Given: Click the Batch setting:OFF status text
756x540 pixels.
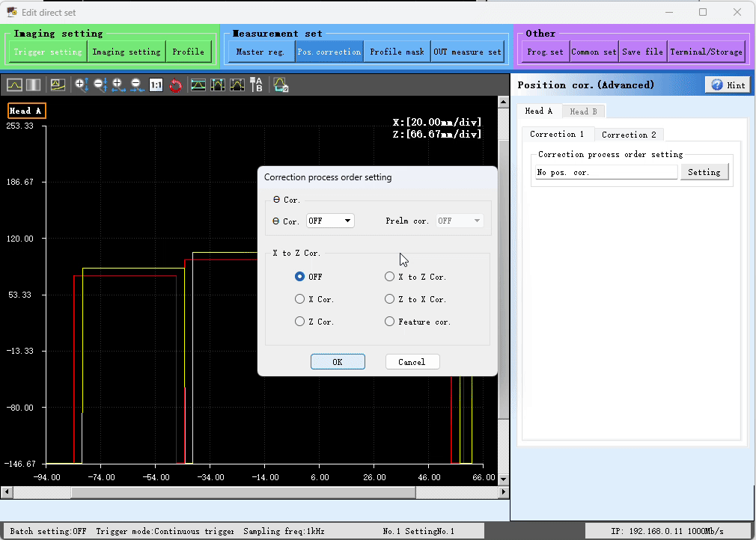Looking at the screenshot, I should [x=48, y=531].
